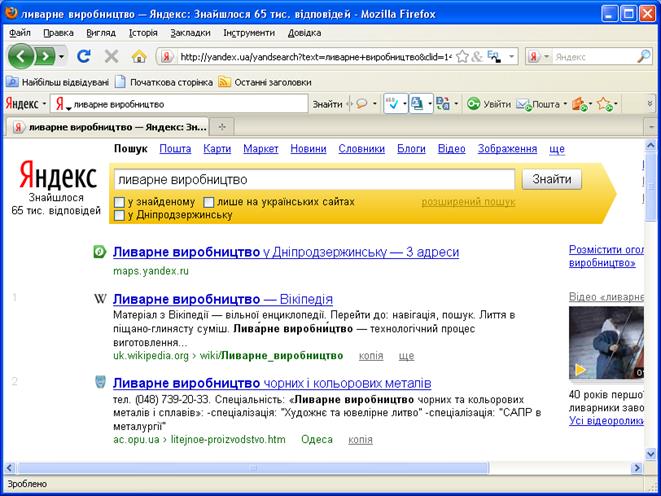Open the 'копія' link of Wikipedia result
Screen dimensions: 661x496
coord(371,356)
